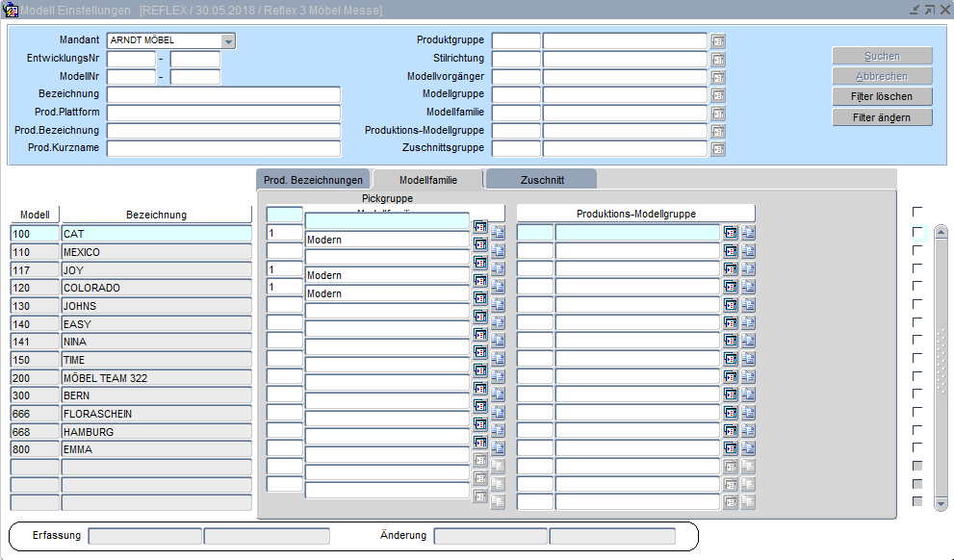Viewport: 954px width, 560px height.
Task: Click Modellfamilie detail icon in COLORADO row
Action: [498, 287]
